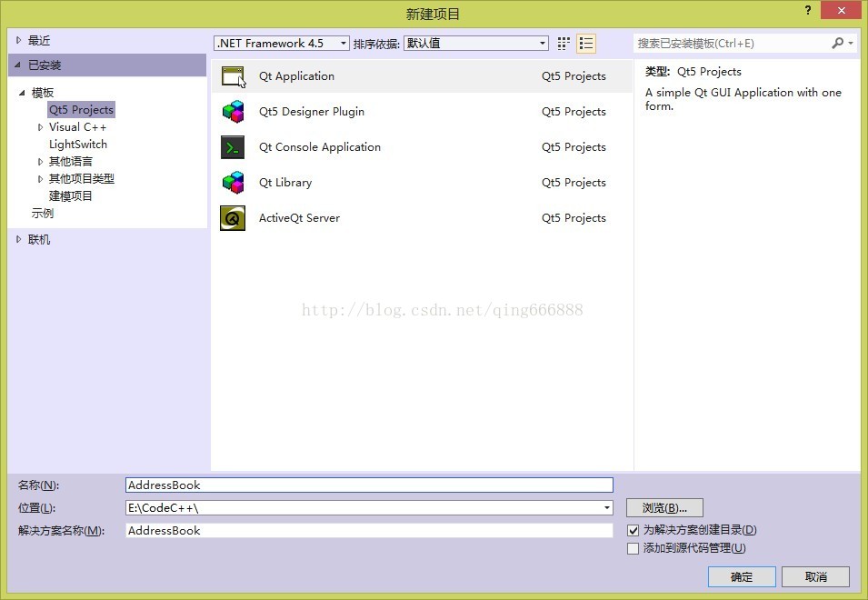Expand the 其他语言 tree node

click(x=40, y=162)
